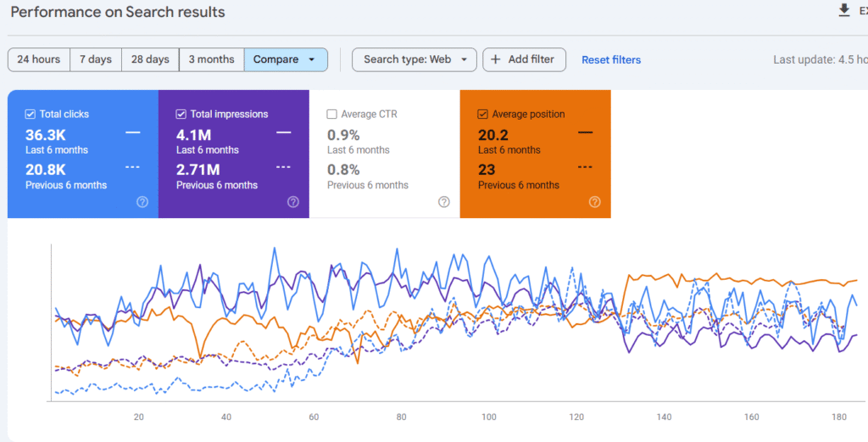Click help icon on Total clicks card
This screenshot has height=442, width=868.
click(142, 202)
